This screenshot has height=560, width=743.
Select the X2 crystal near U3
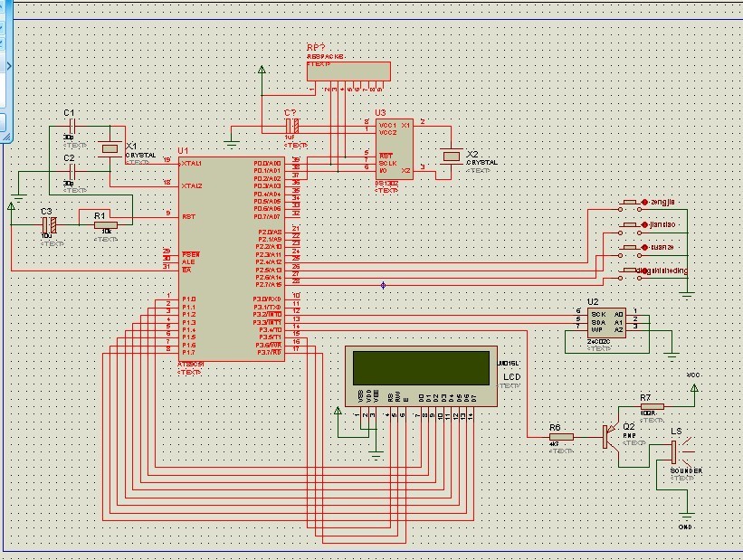click(450, 156)
